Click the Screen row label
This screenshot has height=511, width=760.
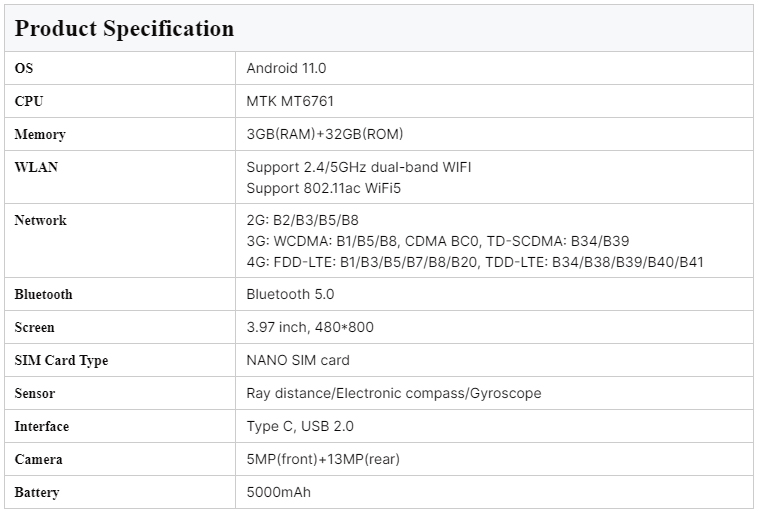[x=35, y=327]
